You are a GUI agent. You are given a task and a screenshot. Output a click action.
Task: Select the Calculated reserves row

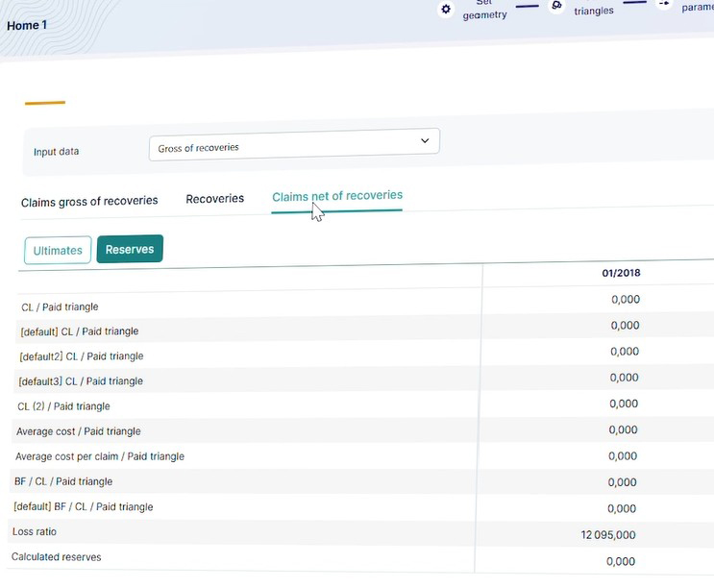pyautogui.click(x=56, y=556)
